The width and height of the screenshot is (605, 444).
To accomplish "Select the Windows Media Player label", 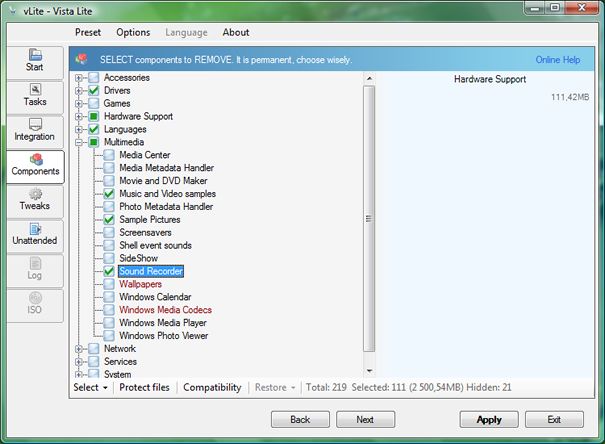I will click(163, 323).
